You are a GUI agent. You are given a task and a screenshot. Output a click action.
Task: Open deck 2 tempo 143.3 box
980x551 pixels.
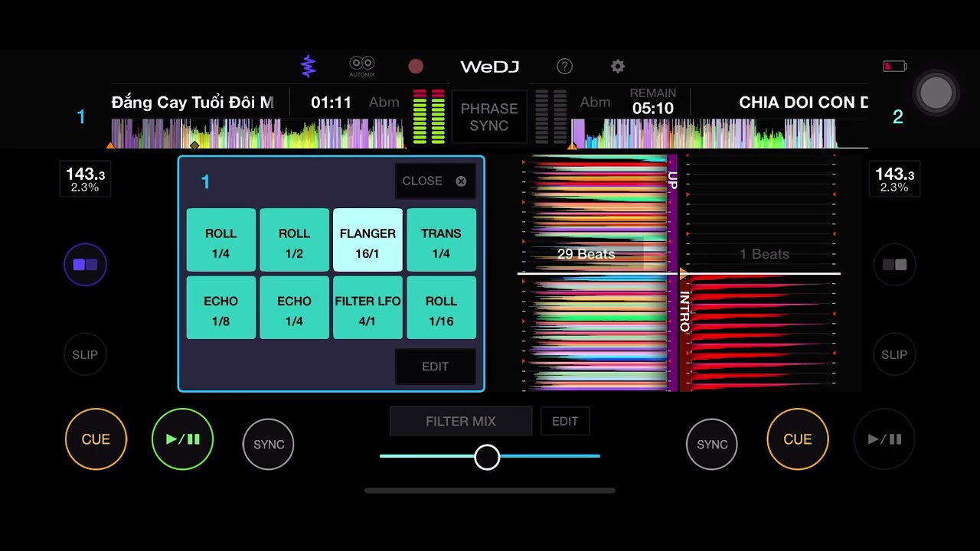894,180
